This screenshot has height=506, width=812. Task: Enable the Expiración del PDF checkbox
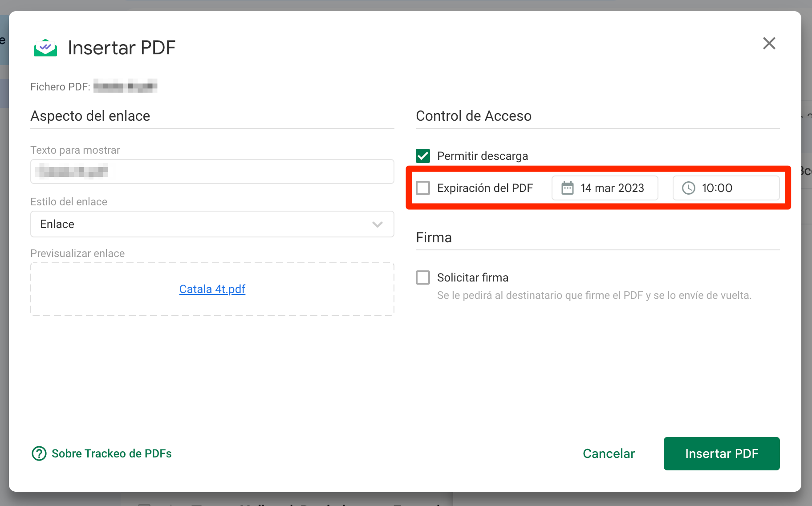(422, 188)
